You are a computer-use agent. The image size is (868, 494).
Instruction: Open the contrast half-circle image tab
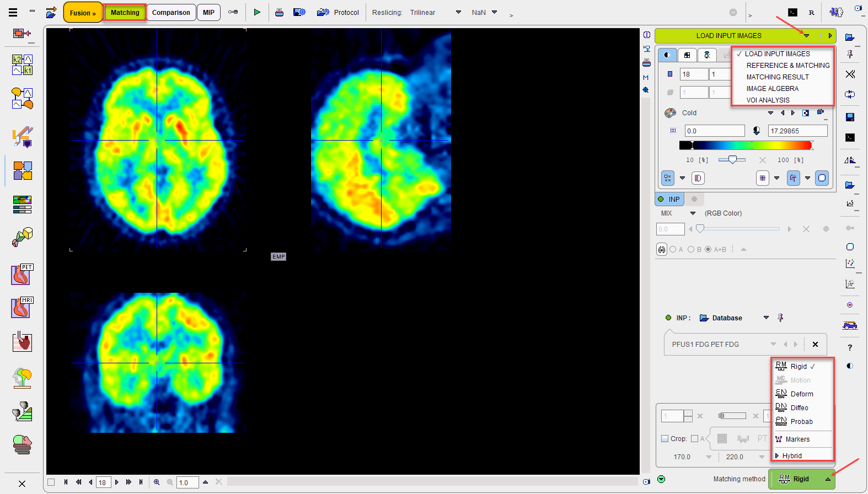coord(667,55)
